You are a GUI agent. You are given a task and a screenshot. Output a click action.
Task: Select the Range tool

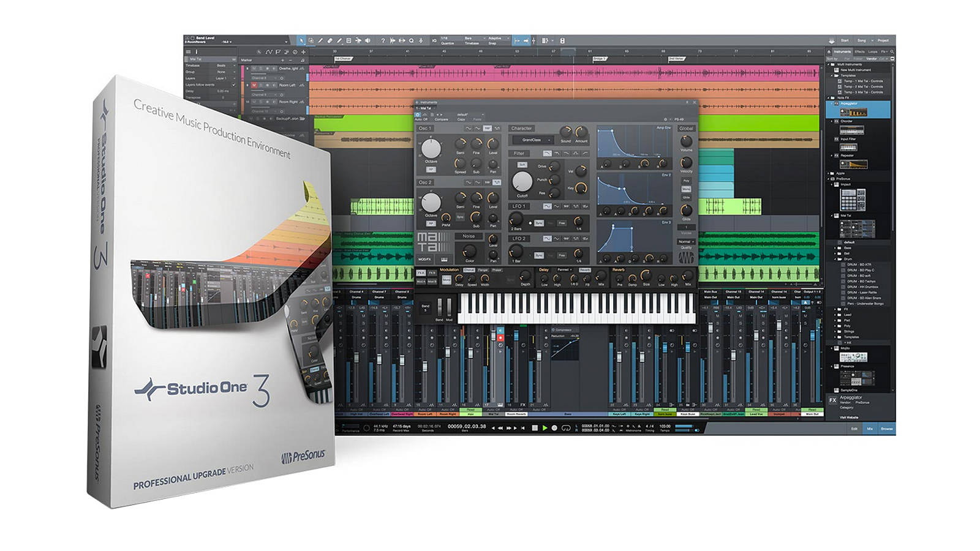click(x=311, y=40)
